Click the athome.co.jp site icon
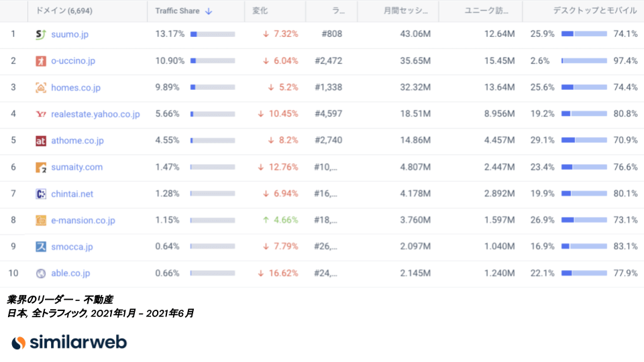Viewport: 644px width, 362px height. point(40,141)
